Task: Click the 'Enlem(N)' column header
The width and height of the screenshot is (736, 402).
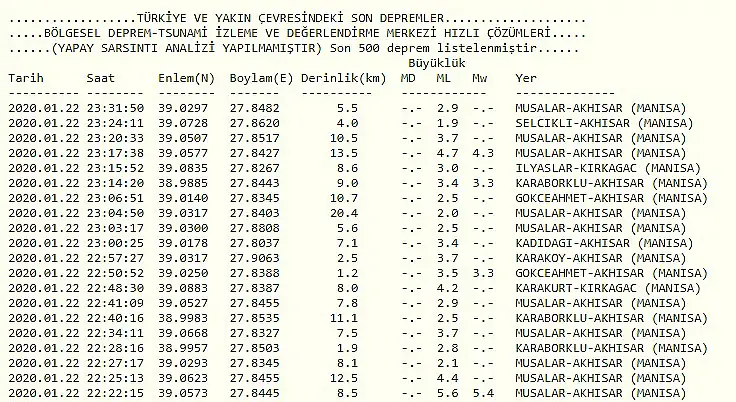Action: 186,78
